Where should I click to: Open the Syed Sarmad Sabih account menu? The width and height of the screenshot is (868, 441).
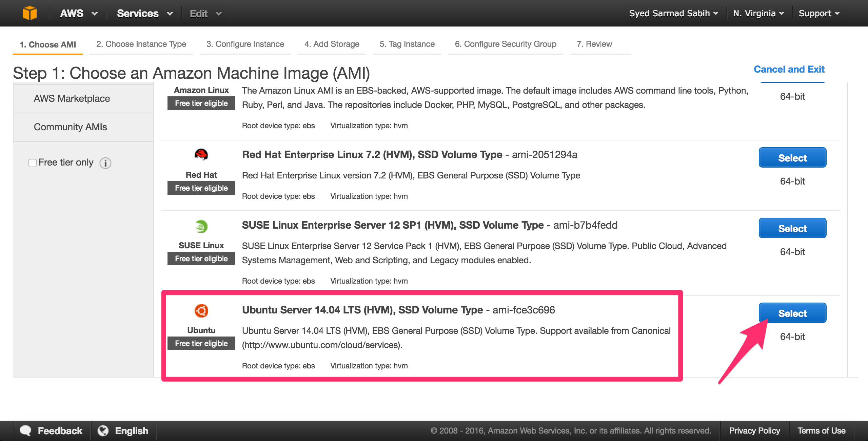pos(674,14)
